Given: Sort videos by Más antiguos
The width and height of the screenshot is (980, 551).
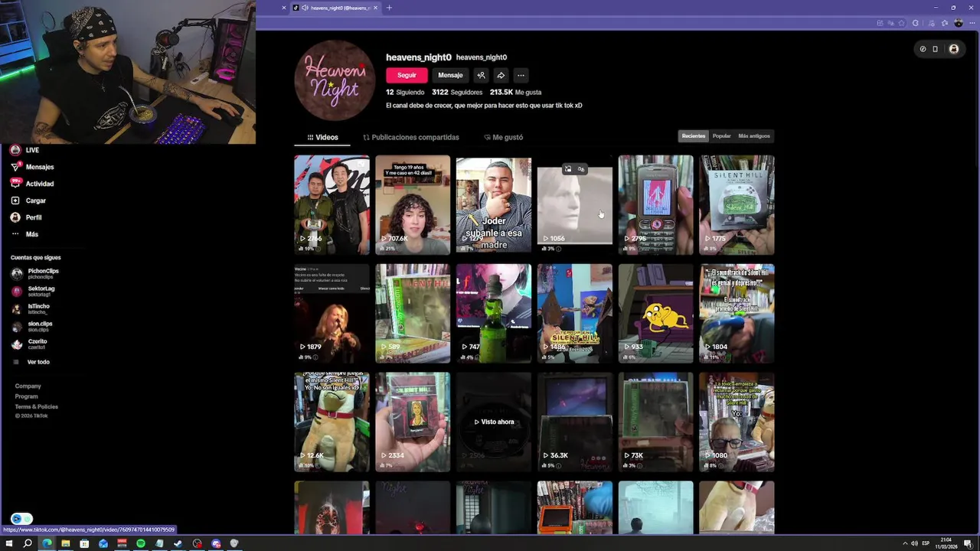Looking at the screenshot, I should point(754,135).
